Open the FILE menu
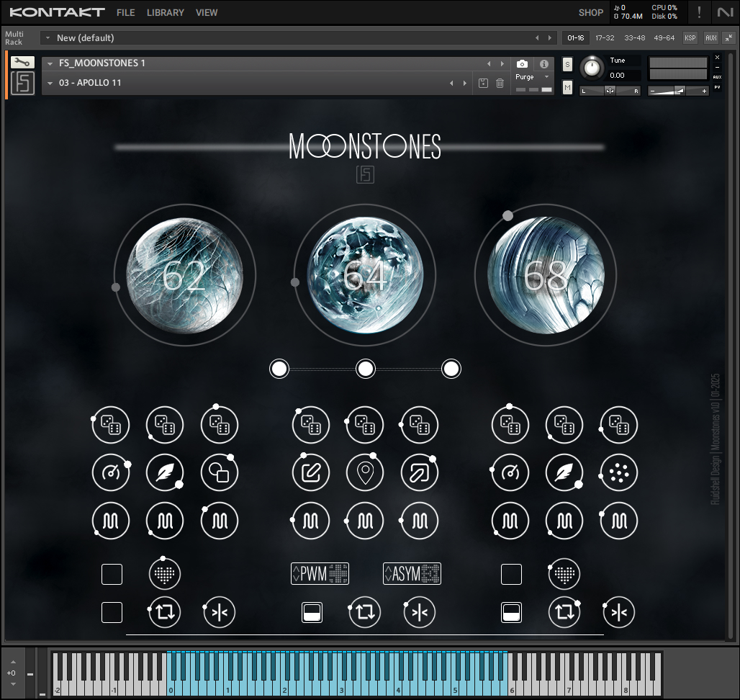740x700 pixels. click(x=125, y=13)
